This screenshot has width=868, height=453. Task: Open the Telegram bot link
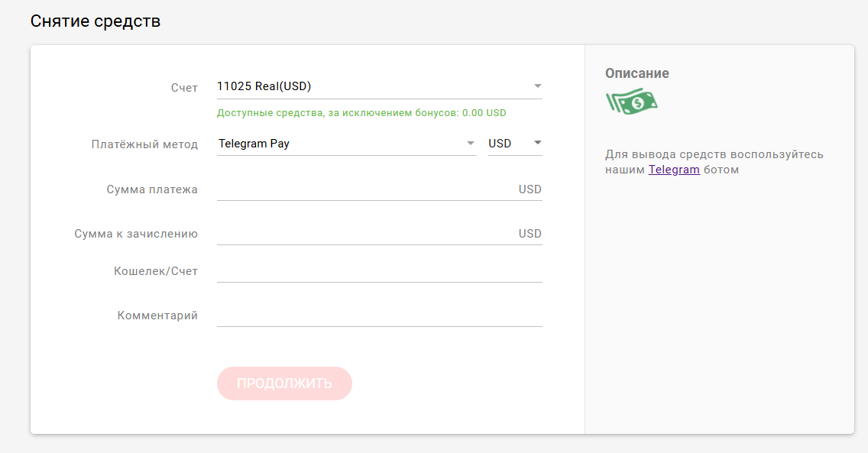click(x=674, y=170)
